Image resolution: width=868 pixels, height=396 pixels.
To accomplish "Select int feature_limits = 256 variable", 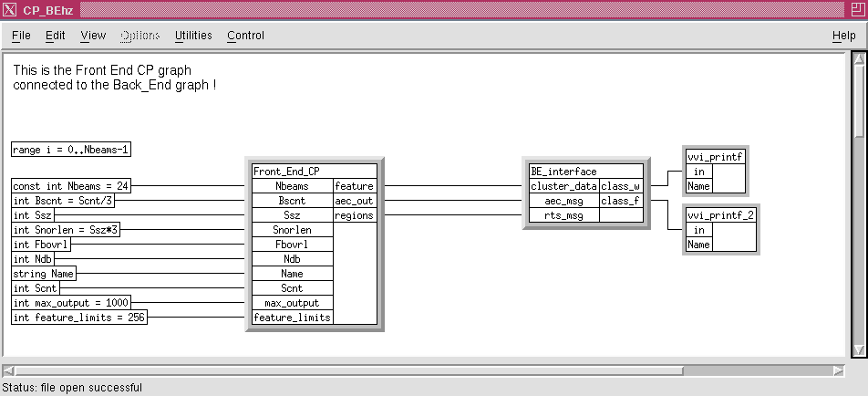I will point(79,318).
